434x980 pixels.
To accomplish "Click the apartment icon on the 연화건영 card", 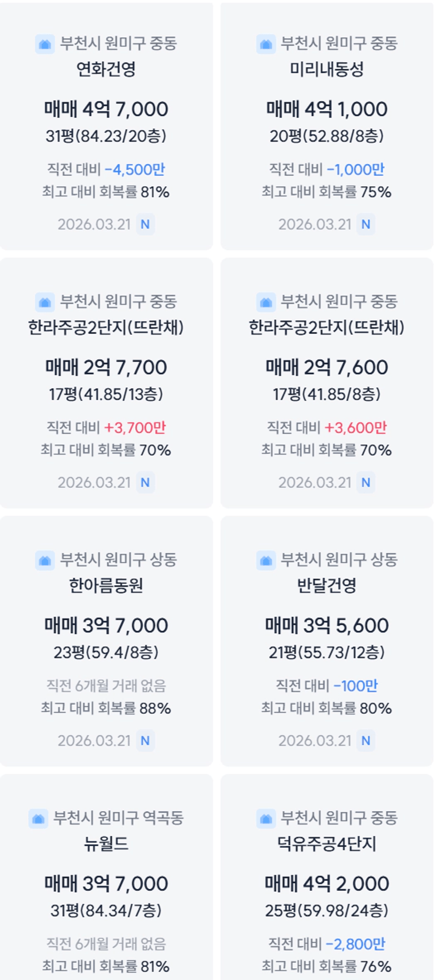I will 45,44.
